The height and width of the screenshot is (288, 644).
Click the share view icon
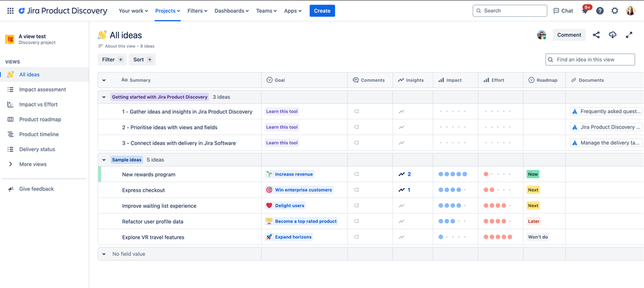596,35
